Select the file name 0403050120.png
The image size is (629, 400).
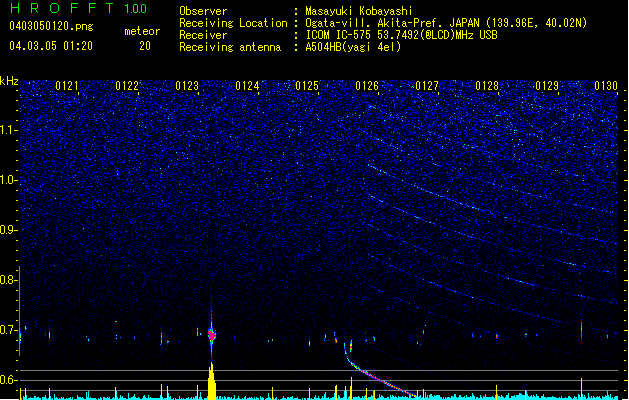[51, 26]
